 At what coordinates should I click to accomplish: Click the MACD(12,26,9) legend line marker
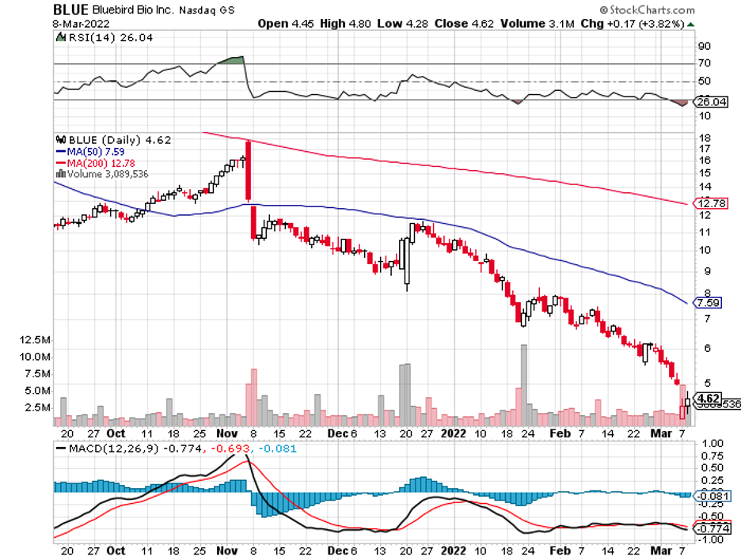pyautogui.click(x=60, y=448)
